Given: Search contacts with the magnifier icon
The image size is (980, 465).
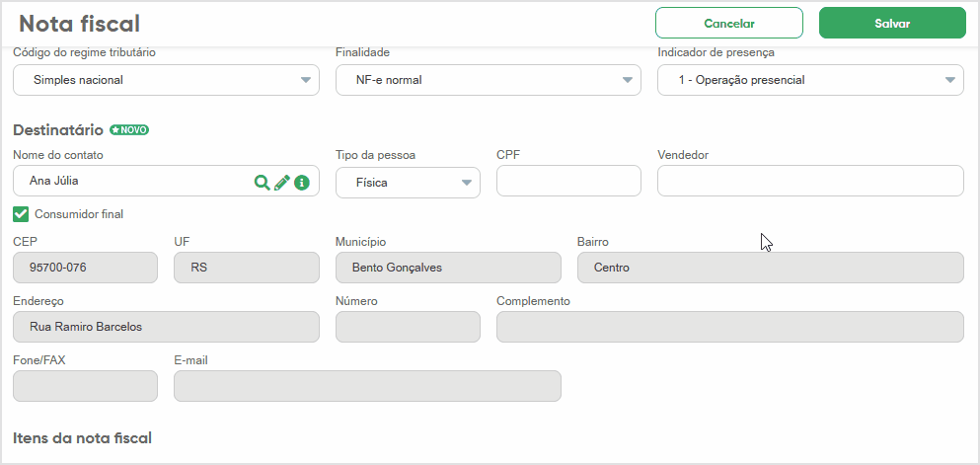Looking at the screenshot, I should pos(262,182).
